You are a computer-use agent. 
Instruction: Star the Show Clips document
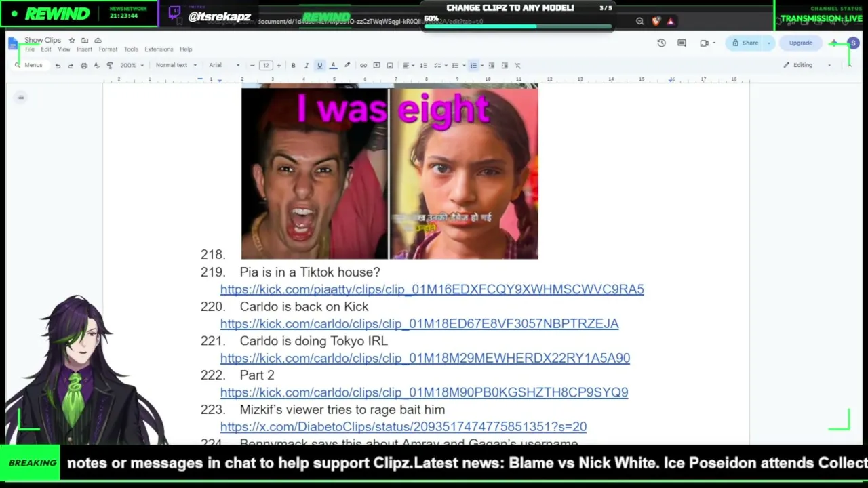72,41
